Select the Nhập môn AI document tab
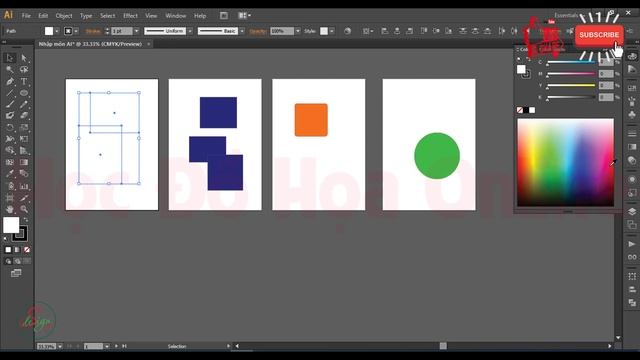 [x=90, y=44]
